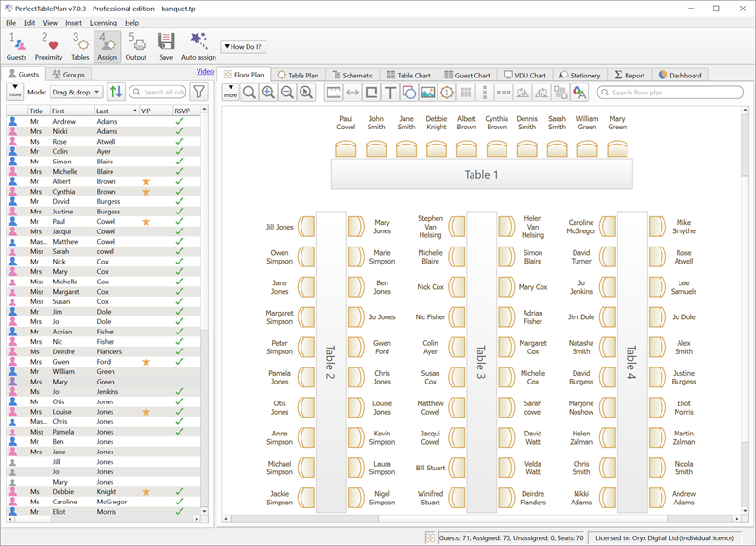
Task: Select the insert text tool icon
Action: (x=390, y=93)
